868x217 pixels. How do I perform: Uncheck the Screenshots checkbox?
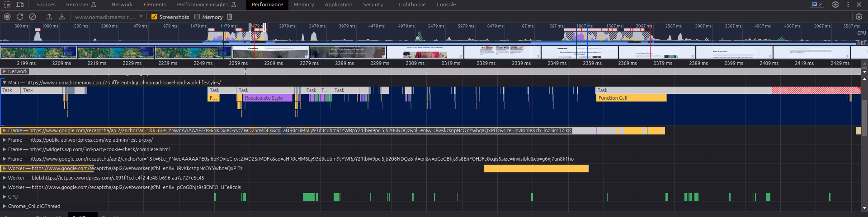coord(154,17)
